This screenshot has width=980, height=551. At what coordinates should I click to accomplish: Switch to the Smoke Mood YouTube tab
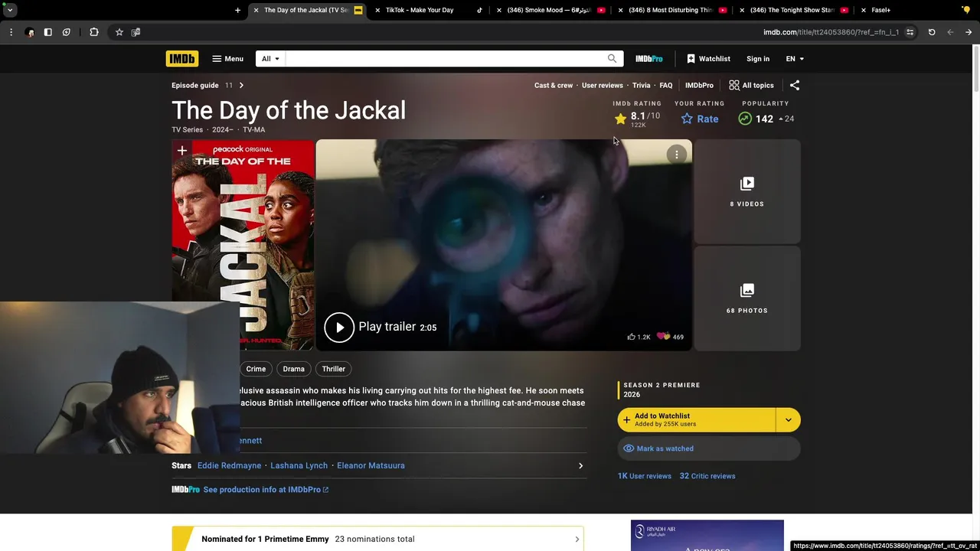[x=551, y=10]
